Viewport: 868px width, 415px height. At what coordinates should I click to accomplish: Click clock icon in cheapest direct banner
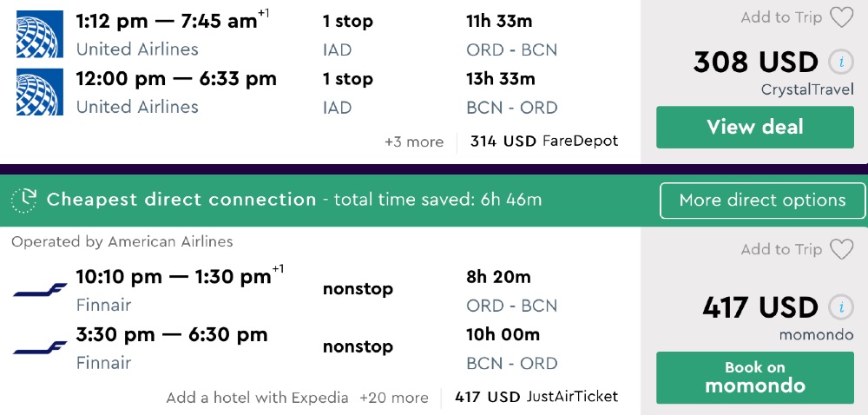[23, 200]
